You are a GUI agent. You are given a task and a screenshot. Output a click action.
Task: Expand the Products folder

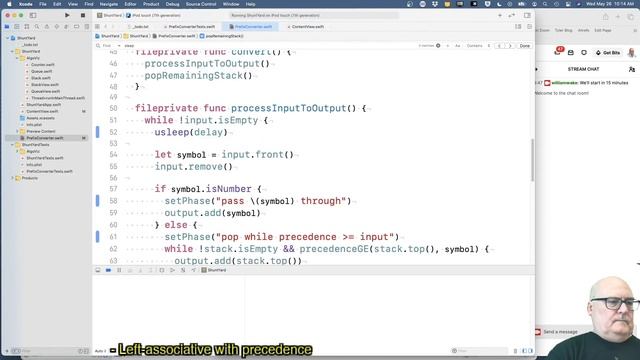[12, 178]
